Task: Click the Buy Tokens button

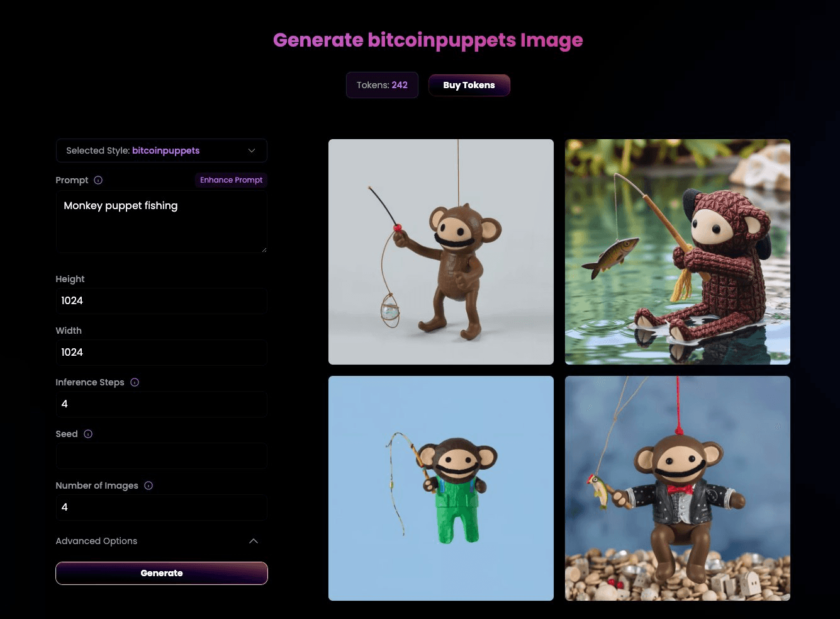Action: [469, 85]
